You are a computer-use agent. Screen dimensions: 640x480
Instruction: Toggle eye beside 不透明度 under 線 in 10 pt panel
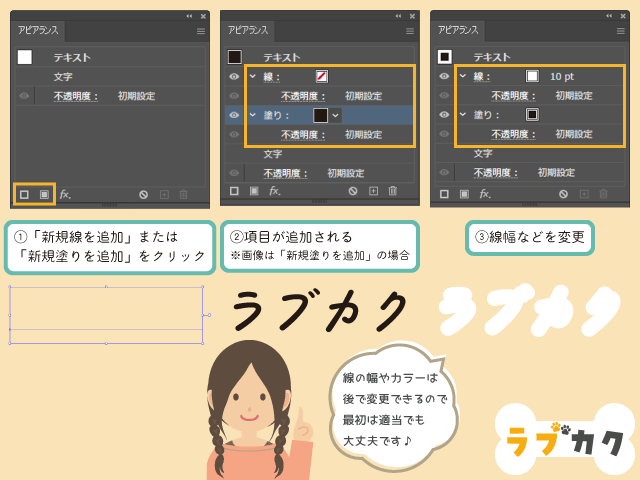pos(444,96)
